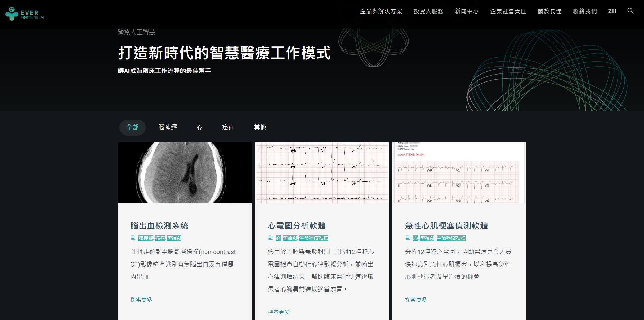Open the 急性心肌梗塞偵測軟體 title
644x320 pixels.
coord(447,226)
